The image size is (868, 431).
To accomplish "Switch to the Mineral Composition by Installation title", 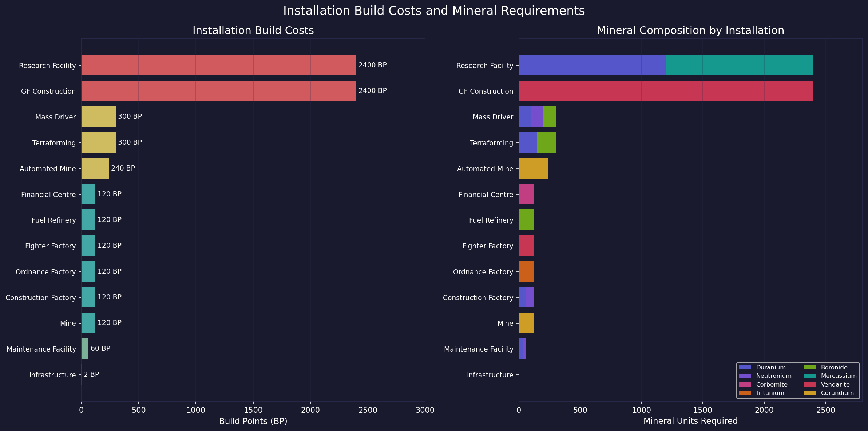I will (690, 30).
